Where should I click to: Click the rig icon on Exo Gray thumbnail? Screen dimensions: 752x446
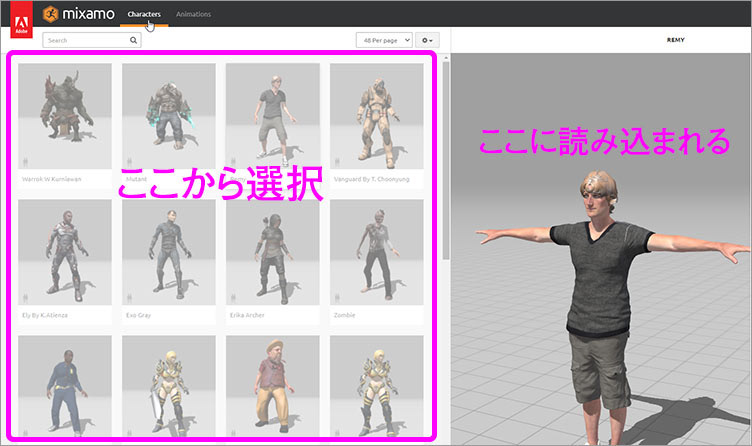129,298
